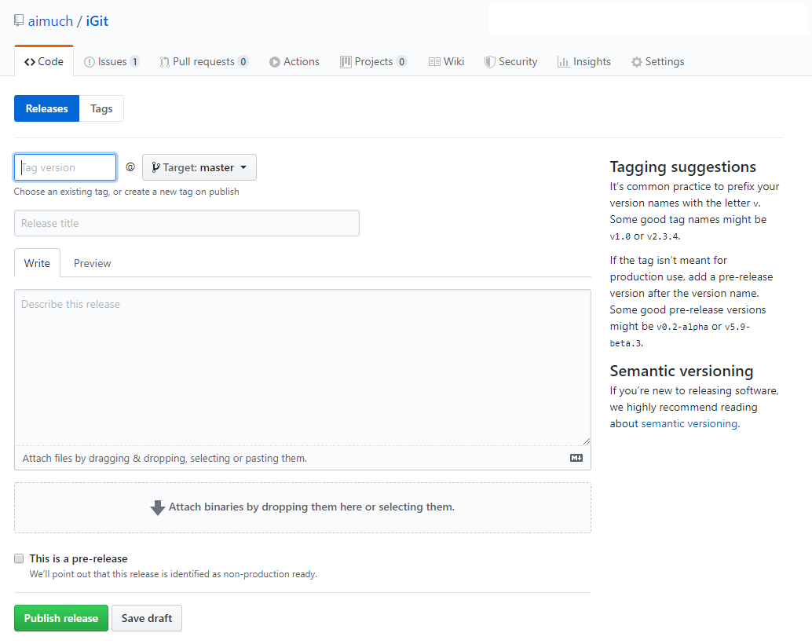This screenshot has width=812, height=644.
Task: Click the Releases button
Action: 46,109
